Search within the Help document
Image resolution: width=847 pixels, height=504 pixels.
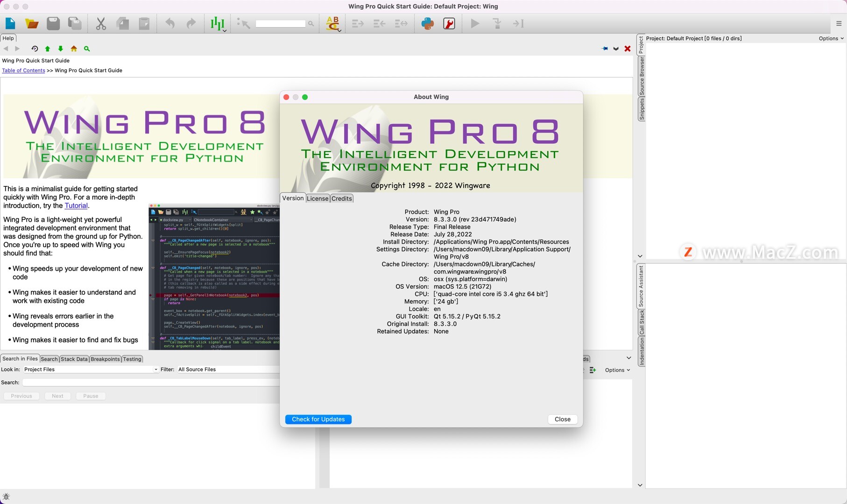[x=87, y=49]
